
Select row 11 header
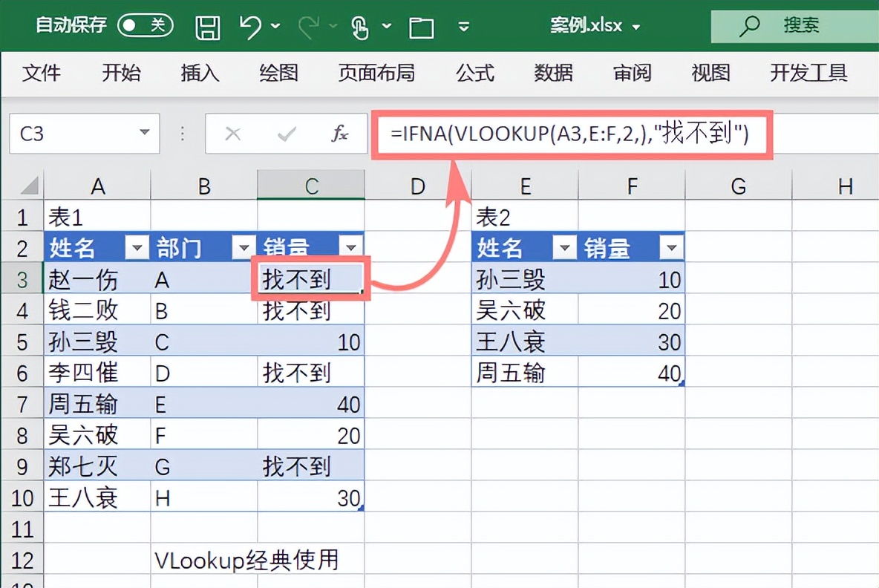(22, 529)
